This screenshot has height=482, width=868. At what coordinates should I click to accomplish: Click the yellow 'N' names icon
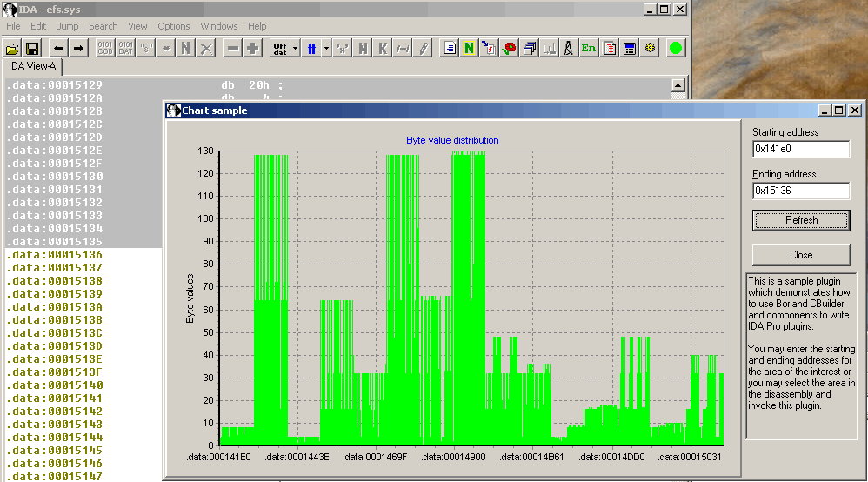click(x=469, y=48)
